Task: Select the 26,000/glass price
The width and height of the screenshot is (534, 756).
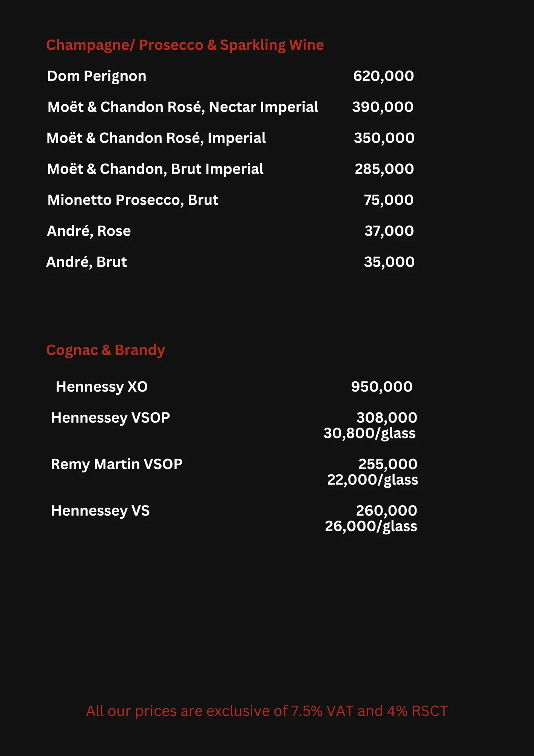Action: click(x=371, y=527)
